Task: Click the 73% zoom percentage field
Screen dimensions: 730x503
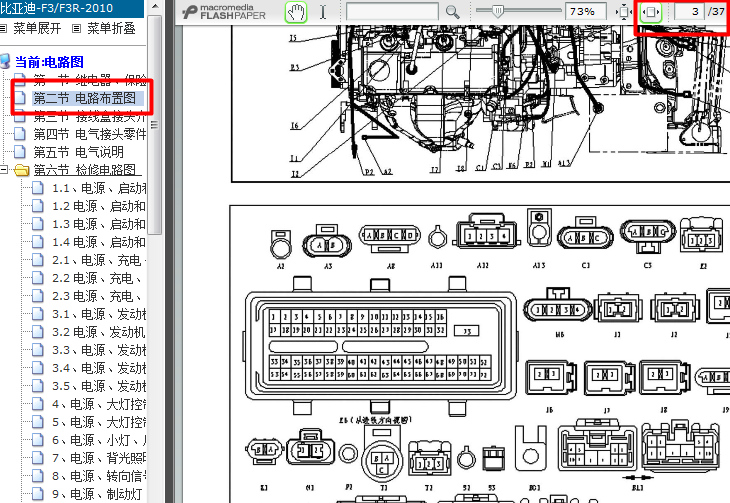Action: [x=586, y=12]
